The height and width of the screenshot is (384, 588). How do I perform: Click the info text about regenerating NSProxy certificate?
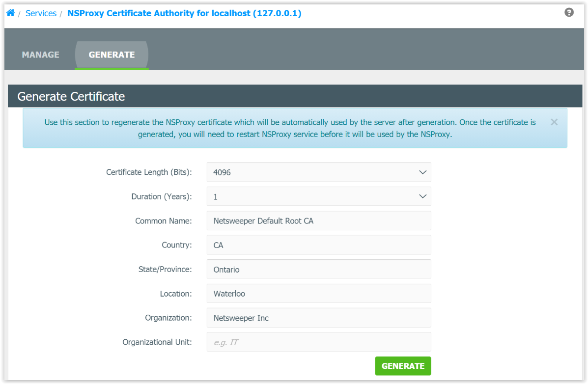pos(290,128)
